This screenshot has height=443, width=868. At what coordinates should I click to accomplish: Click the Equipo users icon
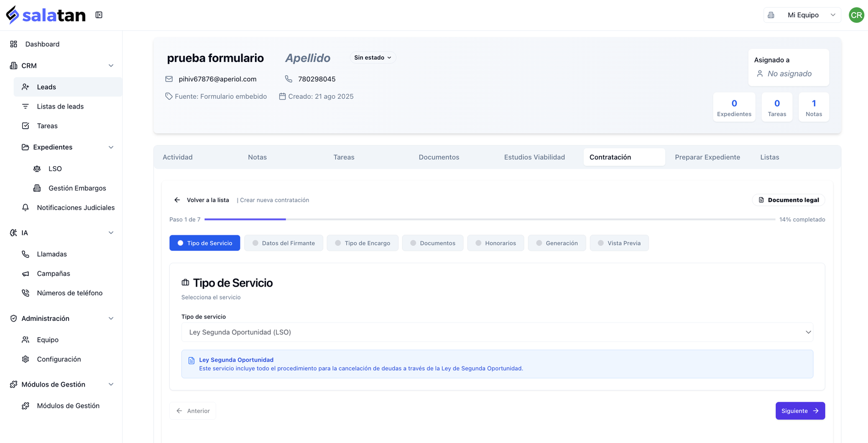coord(25,340)
